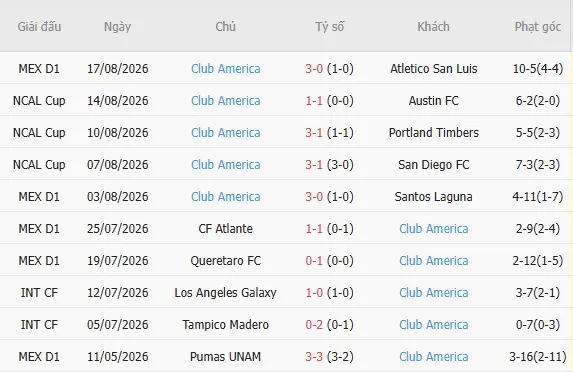Open the 3-3 score of Pumas UNAM match
This screenshot has width=573, height=372.
(314, 357)
